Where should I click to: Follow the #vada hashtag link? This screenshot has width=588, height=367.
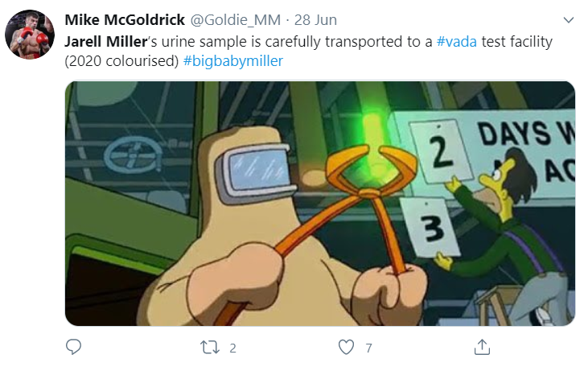pos(457,41)
